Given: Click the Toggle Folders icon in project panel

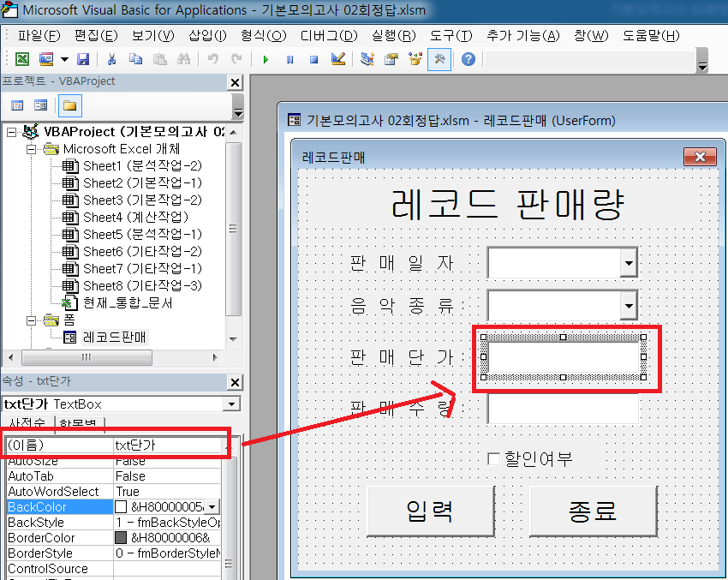Looking at the screenshot, I should 69,105.
